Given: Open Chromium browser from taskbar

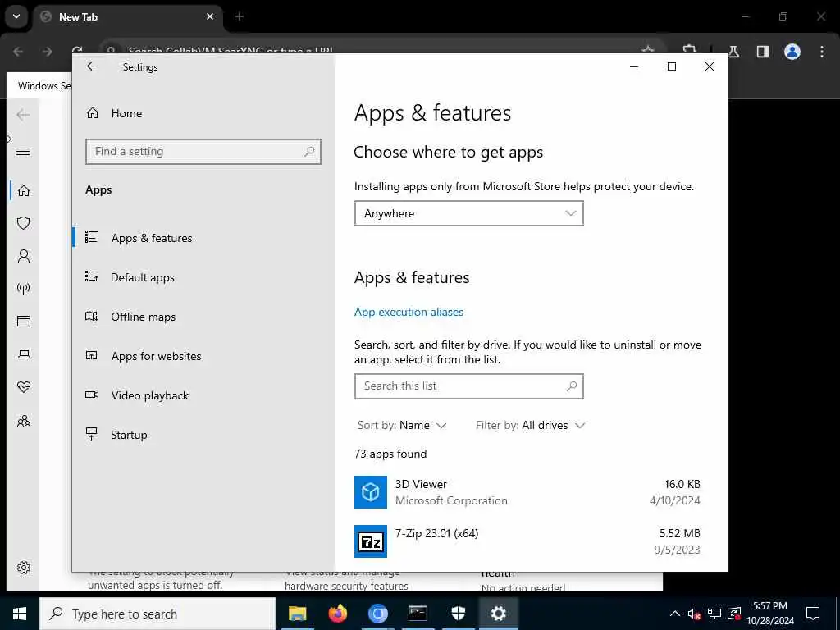Looking at the screenshot, I should coord(377,614).
